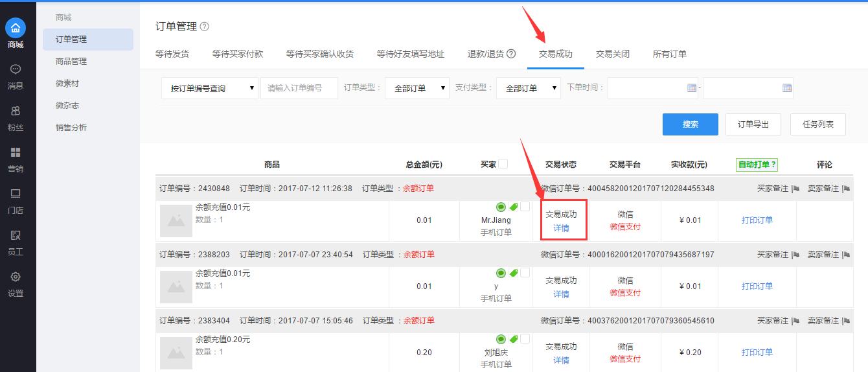Switch to the 等待发货 tab
This screenshot has width=868, height=372.
[172, 54]
